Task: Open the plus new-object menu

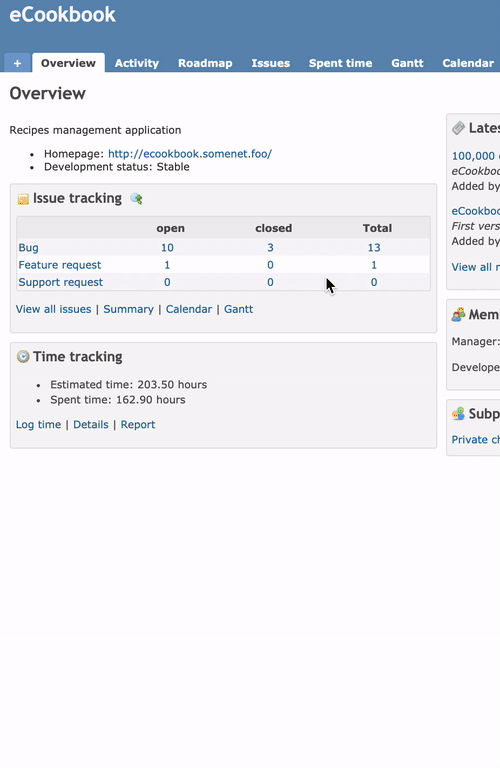Action: click(x=17, y=63)
